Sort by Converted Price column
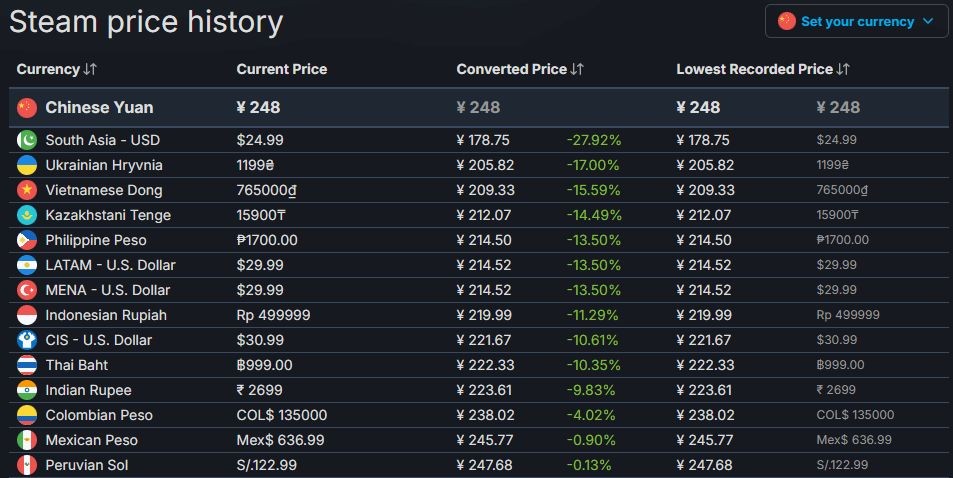The height and width of the screenshot is (478, 953). coord(520,69)
